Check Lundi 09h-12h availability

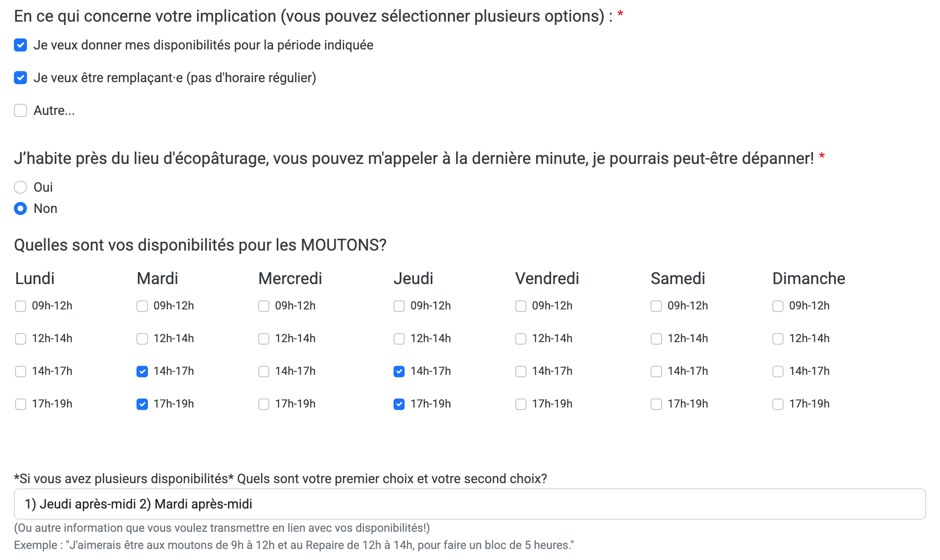pos(20,306)
